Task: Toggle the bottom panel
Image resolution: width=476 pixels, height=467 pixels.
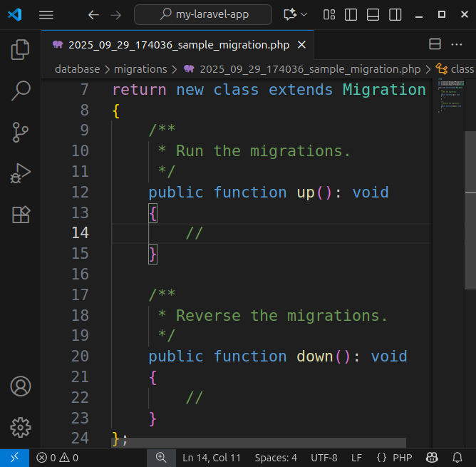Action: 373,14
